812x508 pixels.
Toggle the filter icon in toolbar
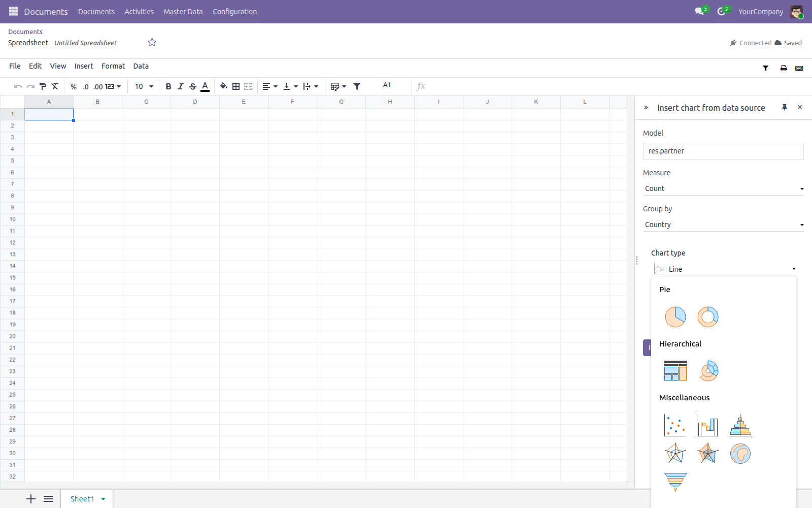[x=357, y=86]
